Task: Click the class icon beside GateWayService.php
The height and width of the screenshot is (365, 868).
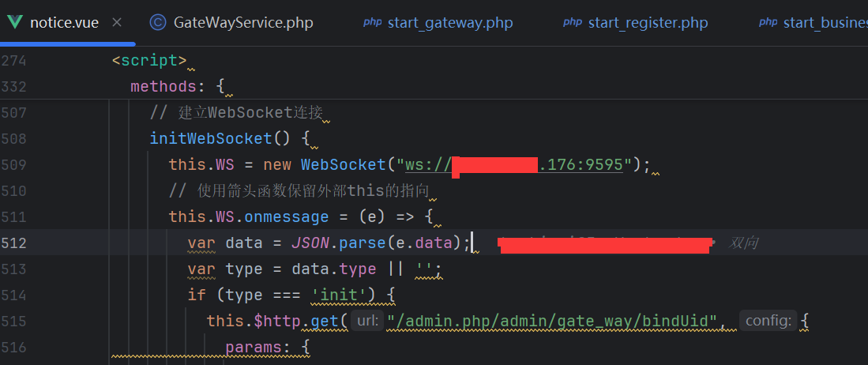Action: click(x=158, y=22)
